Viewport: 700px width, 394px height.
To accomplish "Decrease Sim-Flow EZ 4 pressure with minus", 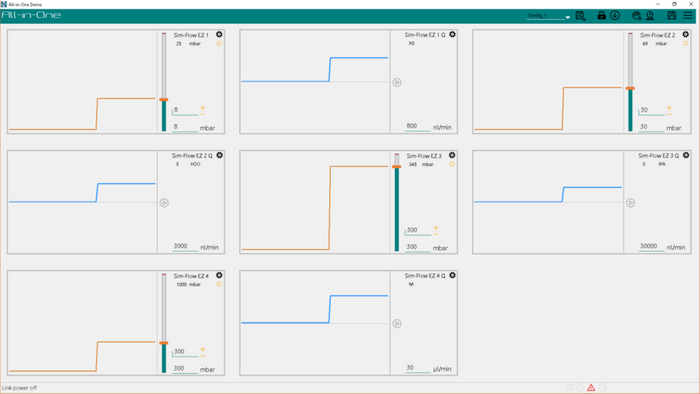I will (x=203, y=356).
